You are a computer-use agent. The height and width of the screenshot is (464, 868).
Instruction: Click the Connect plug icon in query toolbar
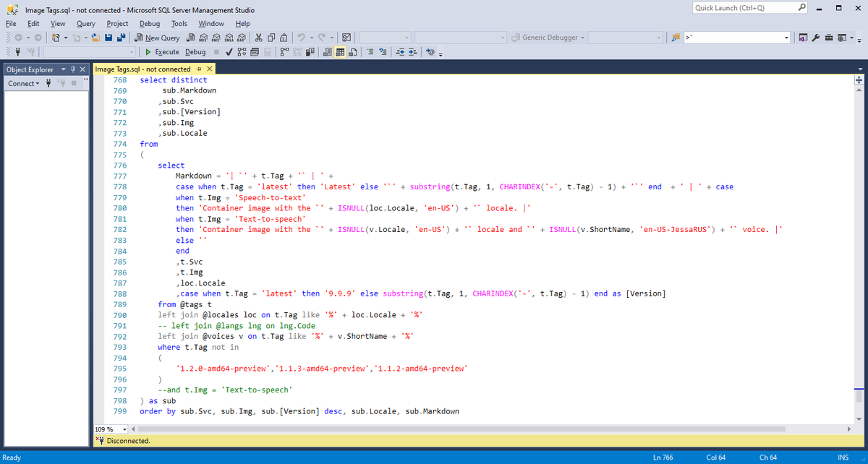(x=17, y=52)
